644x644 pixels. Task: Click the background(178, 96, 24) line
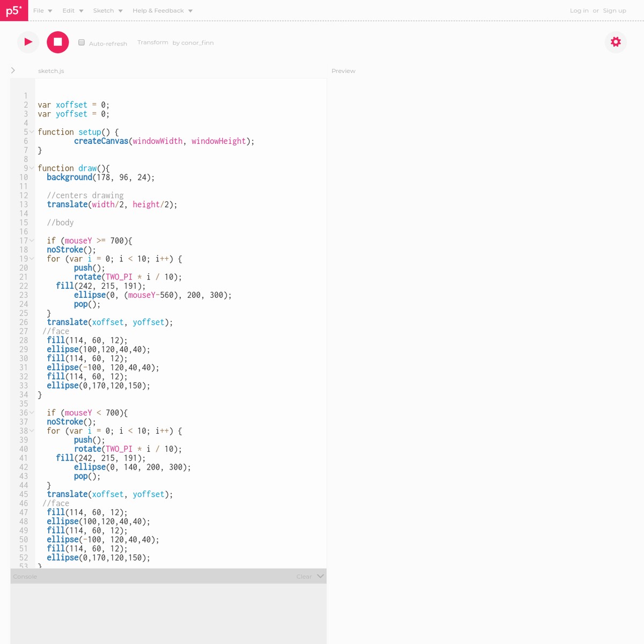click(100, 178)
